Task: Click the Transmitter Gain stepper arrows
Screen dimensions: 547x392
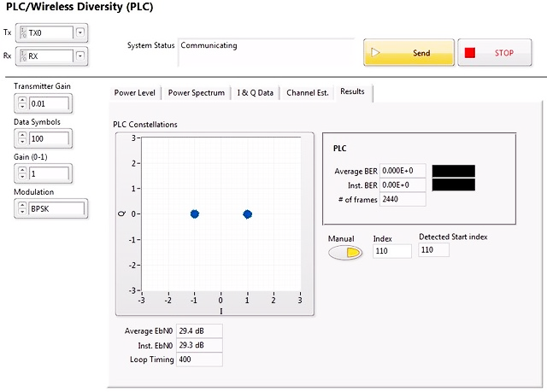Action: point(21,103)
